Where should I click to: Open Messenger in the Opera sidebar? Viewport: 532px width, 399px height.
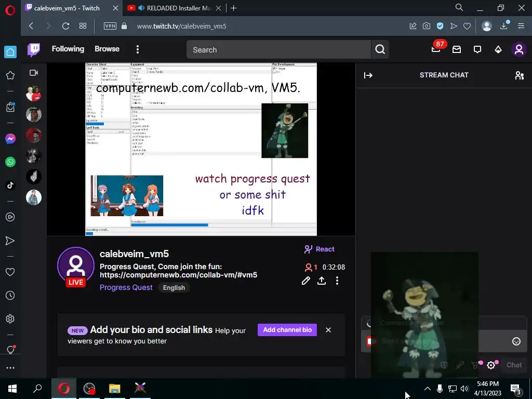tap(10, 139)
